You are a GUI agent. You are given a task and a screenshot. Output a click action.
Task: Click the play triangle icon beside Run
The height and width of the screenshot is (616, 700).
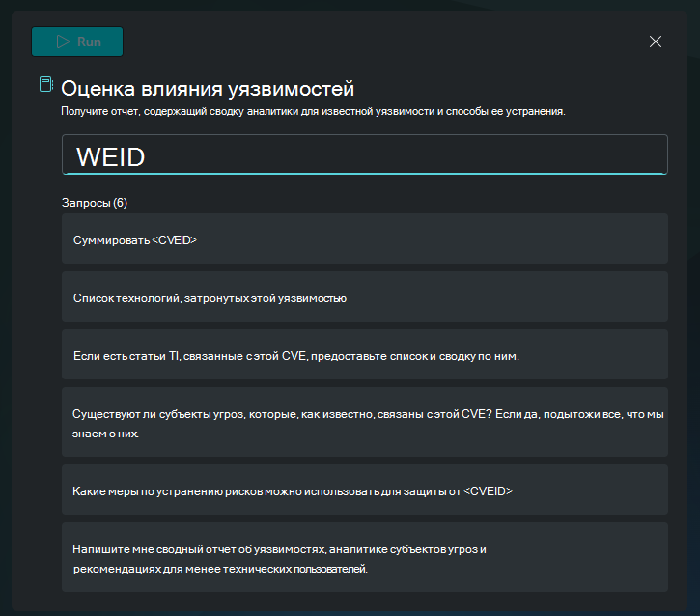tap(63, 42)
